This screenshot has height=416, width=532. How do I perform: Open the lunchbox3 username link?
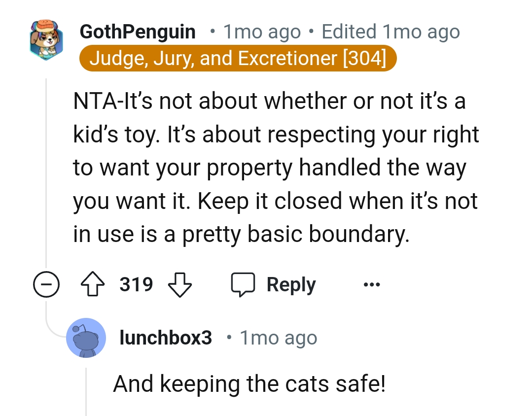(x=166, y=338)
